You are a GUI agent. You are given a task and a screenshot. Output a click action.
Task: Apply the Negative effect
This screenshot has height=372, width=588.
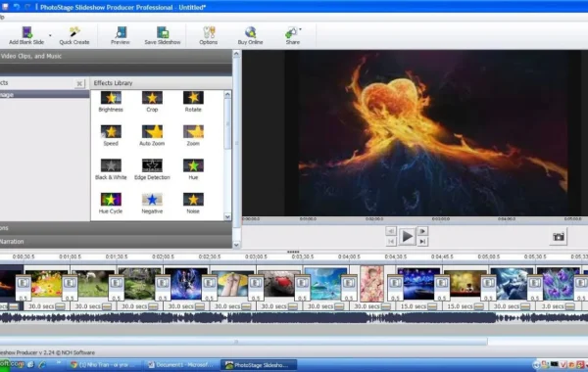pos(152,203)
